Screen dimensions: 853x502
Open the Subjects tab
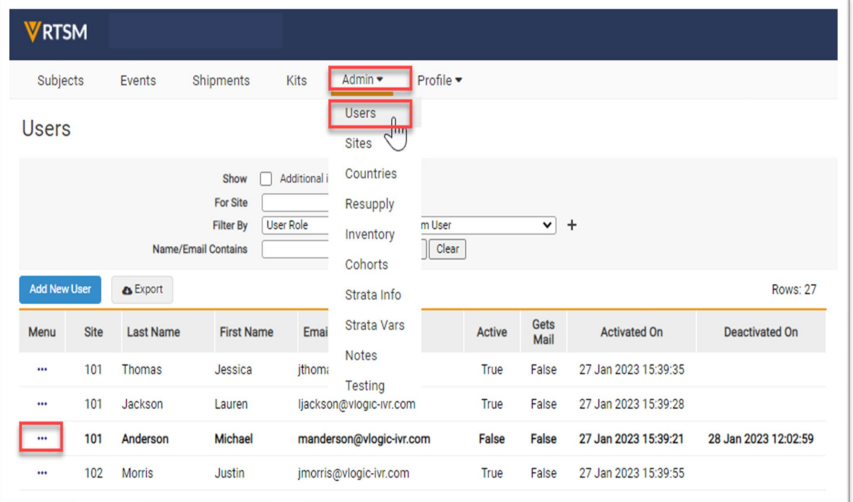[x=60, y=81]
